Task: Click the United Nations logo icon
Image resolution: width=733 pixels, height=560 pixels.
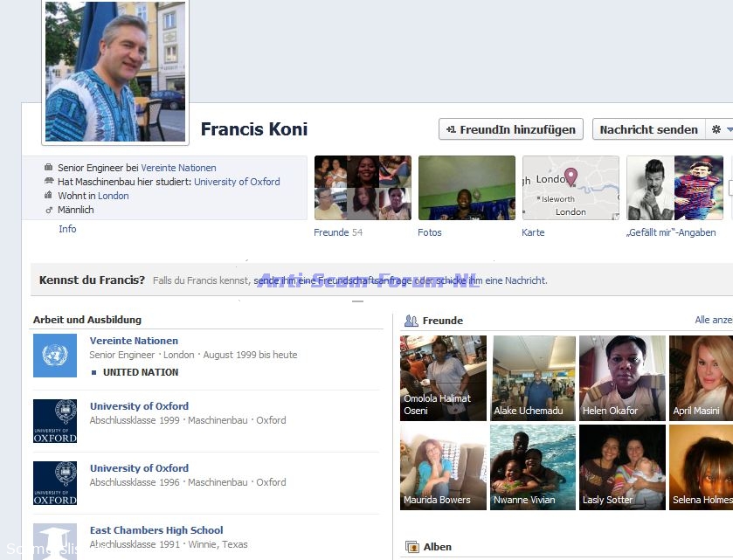Action: (55, 356)
